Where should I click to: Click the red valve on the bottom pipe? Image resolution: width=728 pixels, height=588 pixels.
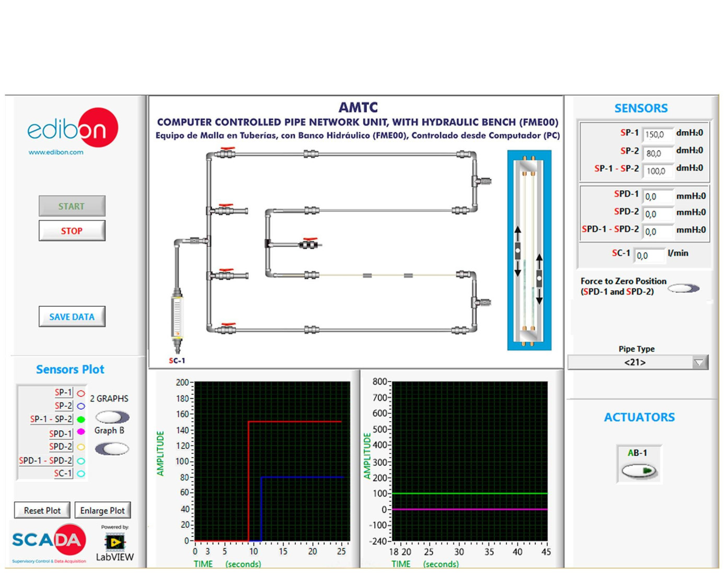pyautogui.click(x=227, y=328)
